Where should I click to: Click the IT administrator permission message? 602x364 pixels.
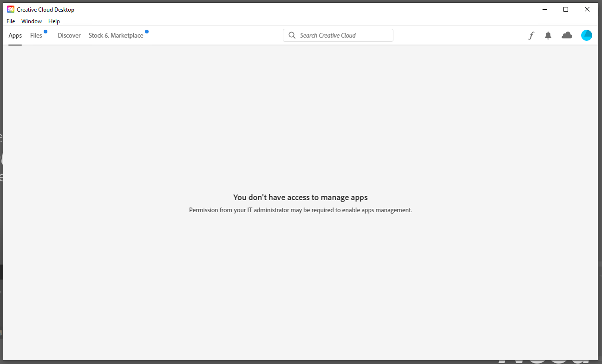coord(301,210)
